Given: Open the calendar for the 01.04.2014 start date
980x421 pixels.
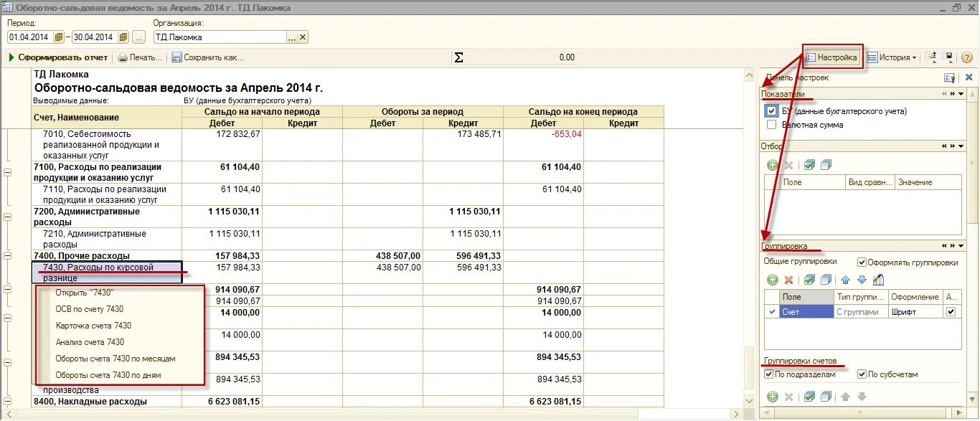Looking at the screenshot, I should (59, 37).
